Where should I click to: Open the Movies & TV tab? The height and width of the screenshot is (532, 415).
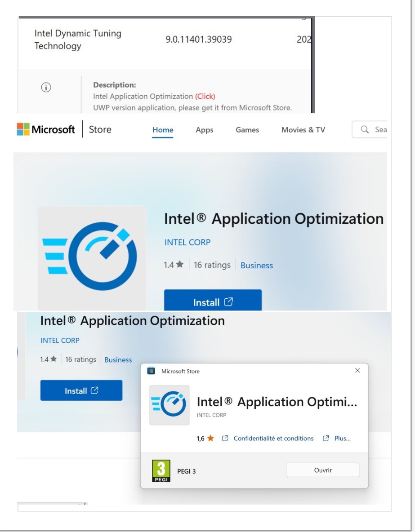click(303, 130)
